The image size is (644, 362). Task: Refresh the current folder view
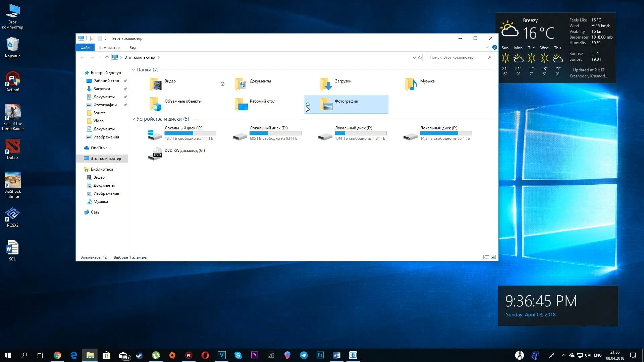[x=420, y=57]
